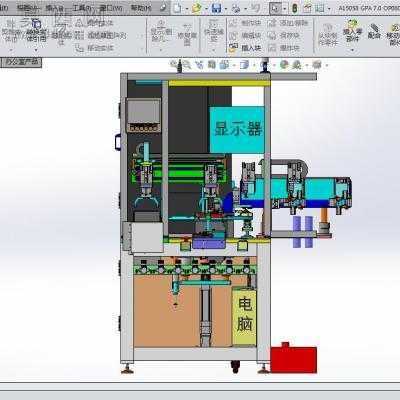Expand the New document dropdown arrow
Viewport: 400px width, 400px height.
[187, 9]
